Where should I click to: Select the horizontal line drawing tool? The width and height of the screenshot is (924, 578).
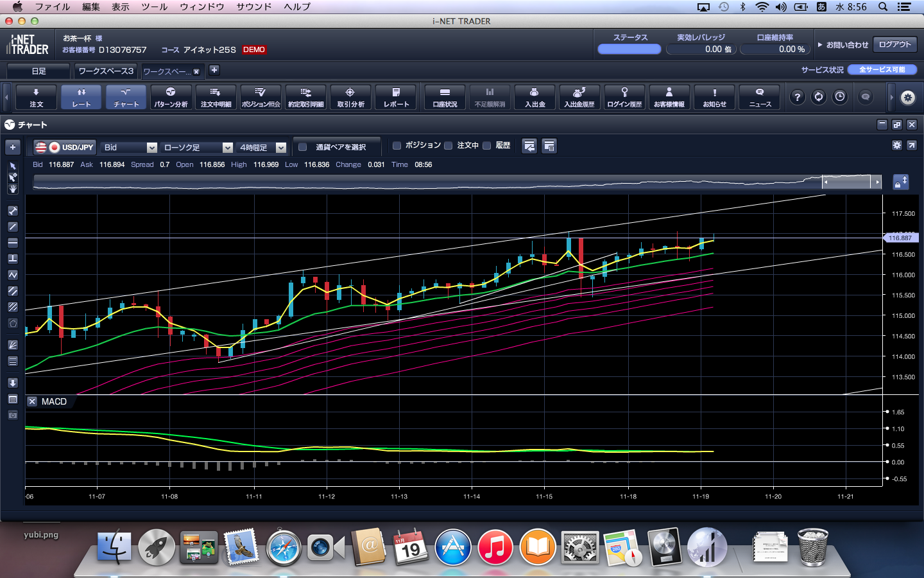pyautogui.click(x=12, y=243)
